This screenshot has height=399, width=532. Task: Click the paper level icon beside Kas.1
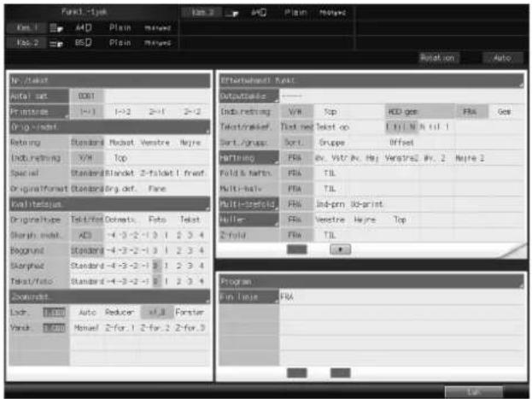56,28
